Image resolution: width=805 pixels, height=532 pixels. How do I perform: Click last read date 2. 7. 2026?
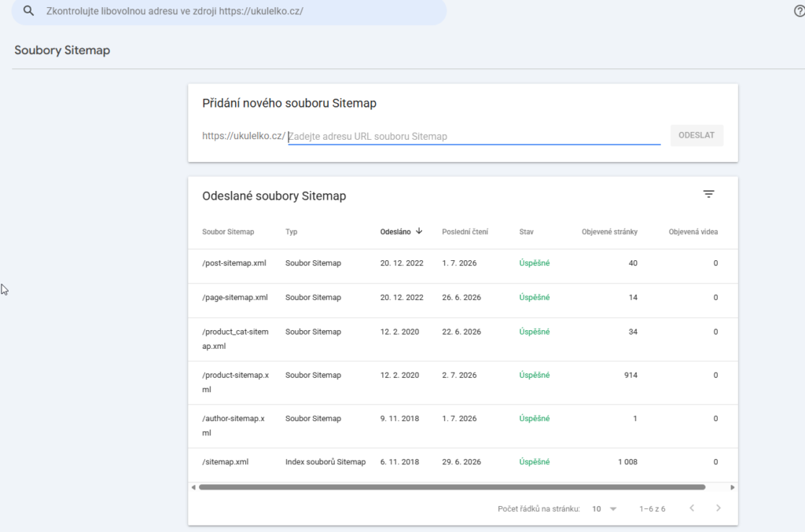[459, 376]
